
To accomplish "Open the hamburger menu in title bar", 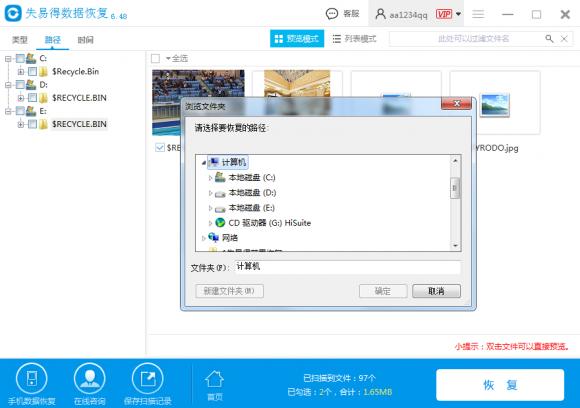I will click(478, 14).
